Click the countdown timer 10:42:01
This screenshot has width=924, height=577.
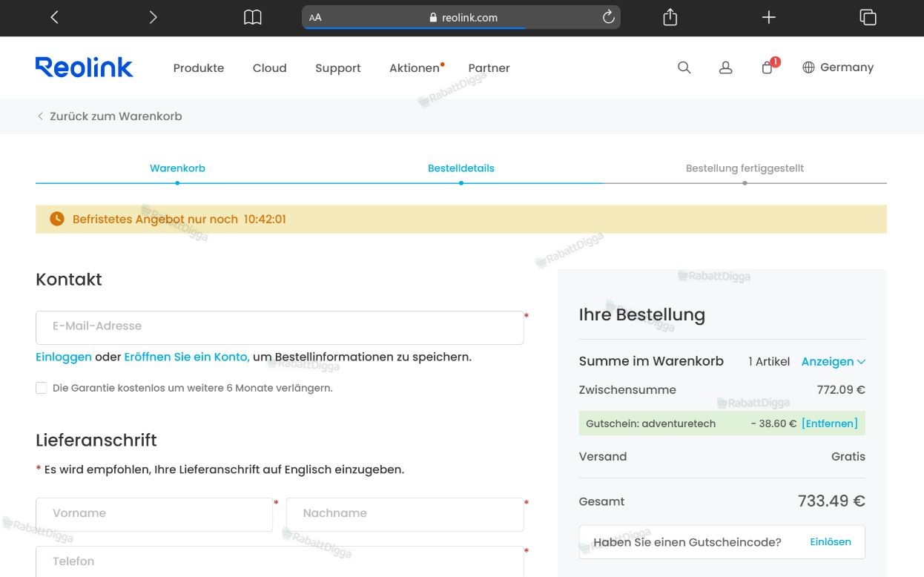(265, 220)
